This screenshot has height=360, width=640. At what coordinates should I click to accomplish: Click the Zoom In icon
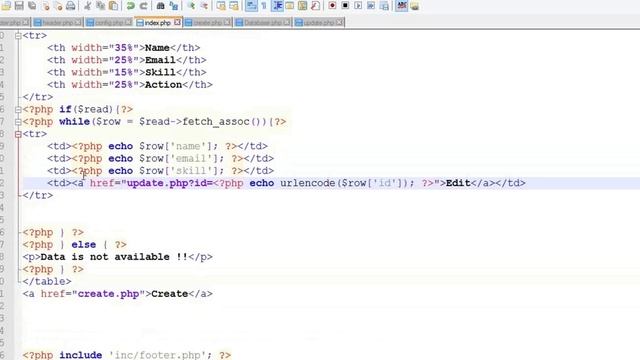point(191,6)
